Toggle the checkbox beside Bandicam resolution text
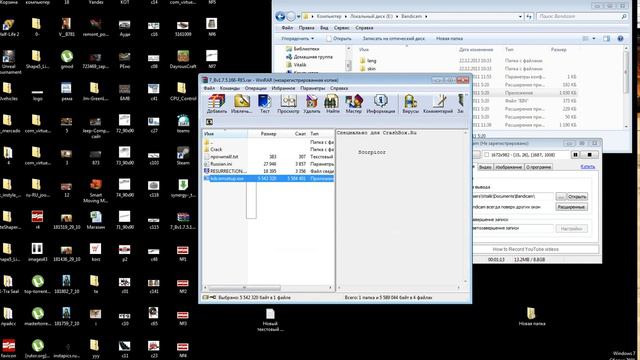The image size is (640, 360). pos(487,155)
